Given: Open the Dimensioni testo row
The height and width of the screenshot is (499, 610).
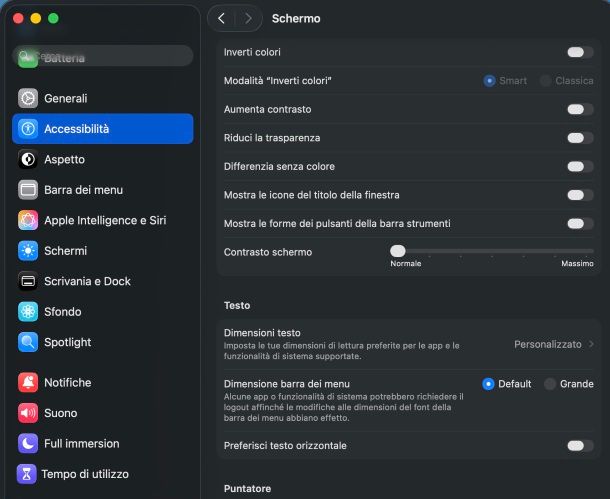Looking at the screenshot, I should coord(408,344).
